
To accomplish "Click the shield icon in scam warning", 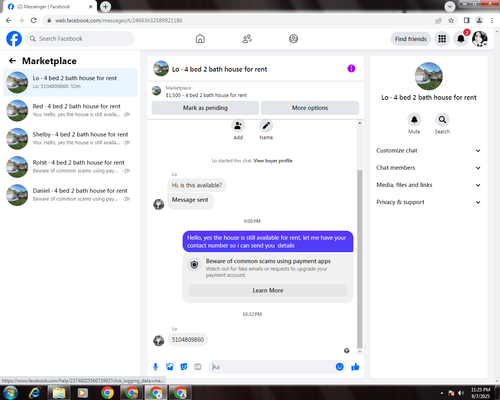I will click(x=194, y=265).
